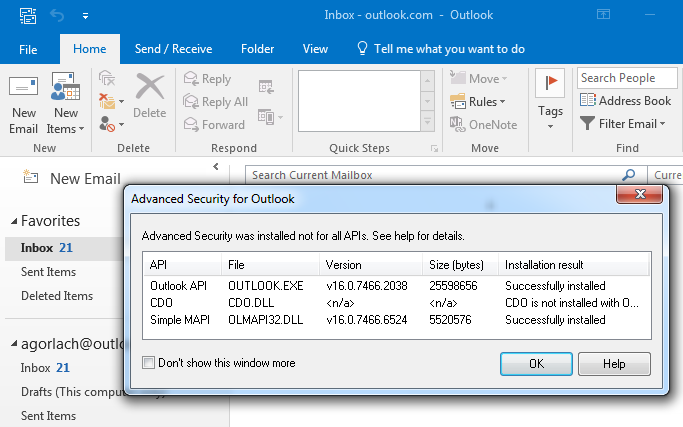The image size is (683, 427).
Task: Click the Version column header
Action: tap(371, 265)
